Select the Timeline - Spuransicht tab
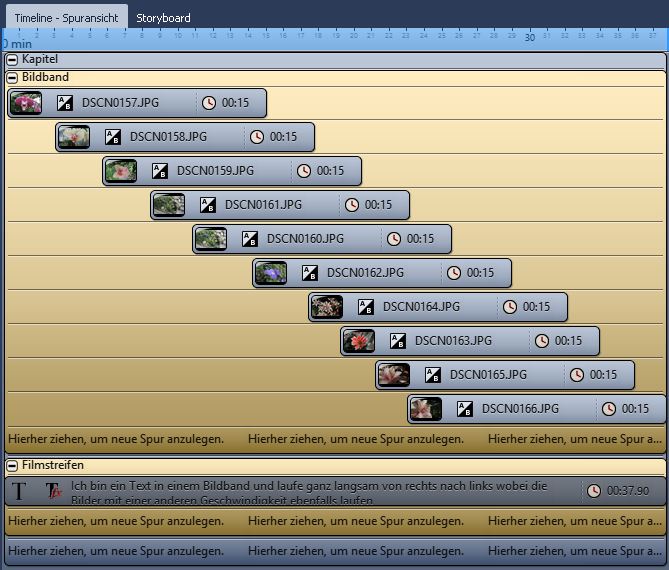 point(64,18)
